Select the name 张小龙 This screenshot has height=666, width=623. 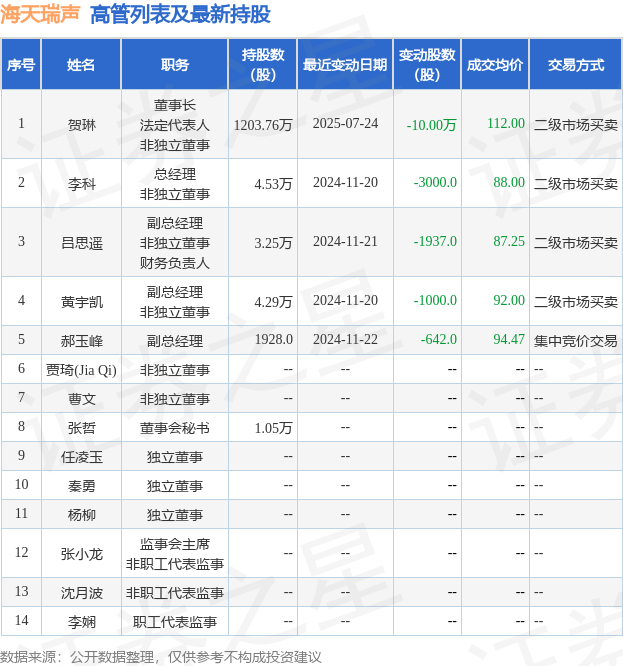pos(82,554)
